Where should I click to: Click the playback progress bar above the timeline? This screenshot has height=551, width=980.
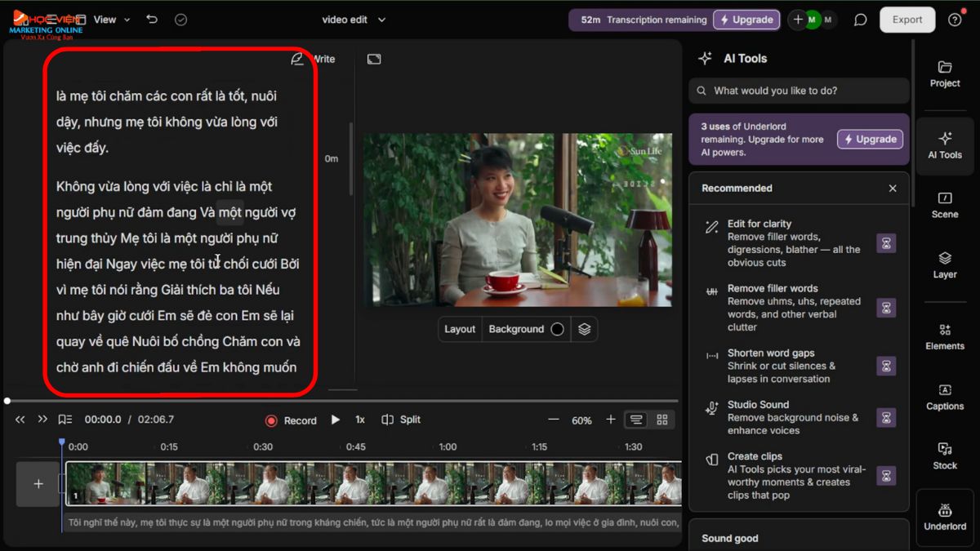[x=342, y=401]
